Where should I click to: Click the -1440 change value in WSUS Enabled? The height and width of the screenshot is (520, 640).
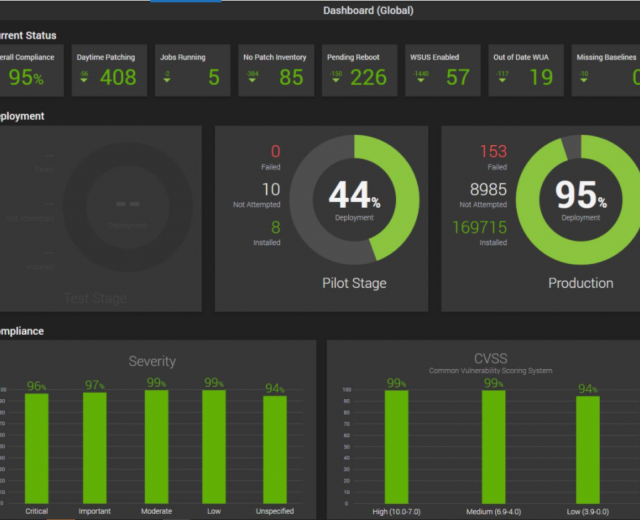click(x=420, y=74)
